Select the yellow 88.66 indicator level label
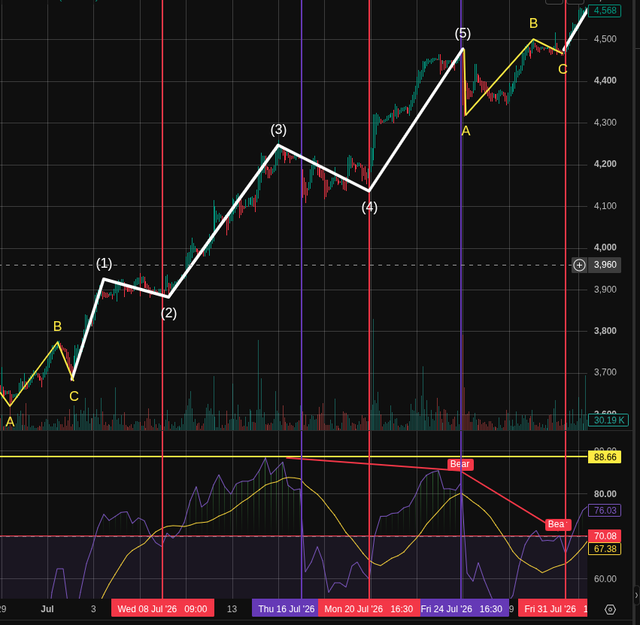Image resolution: width=640 pixels, height=625 pixels. click(x=604, y=457)
